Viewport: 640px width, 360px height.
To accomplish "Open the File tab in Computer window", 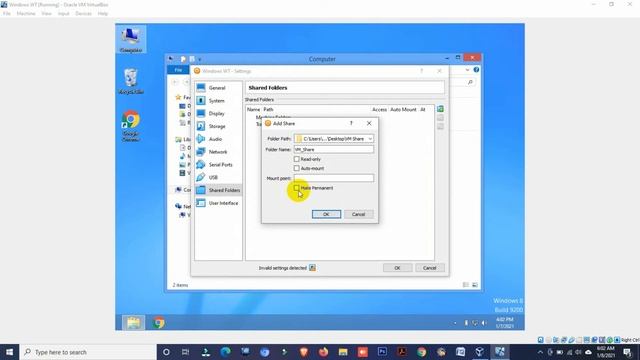I will coord(178,70).
